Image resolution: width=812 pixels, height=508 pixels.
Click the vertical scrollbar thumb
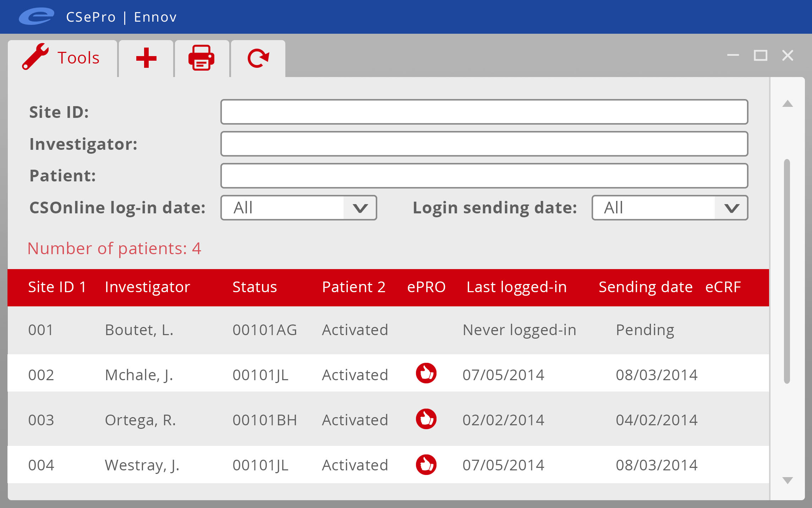click(x=787, y=272)
